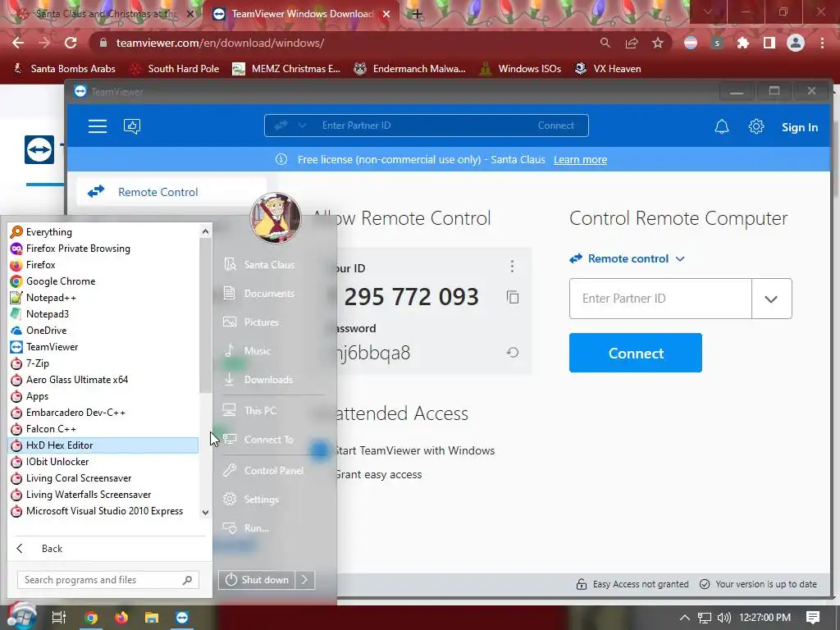The width and height of the screenshot is (840, 630).
Task: Expand Embarcadero Dev-C++ folder
Action: pos(103,413)
